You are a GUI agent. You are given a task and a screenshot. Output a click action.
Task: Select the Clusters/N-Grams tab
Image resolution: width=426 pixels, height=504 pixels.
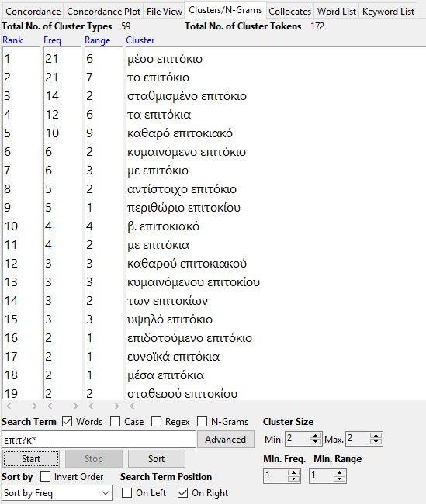click(225, 10)
